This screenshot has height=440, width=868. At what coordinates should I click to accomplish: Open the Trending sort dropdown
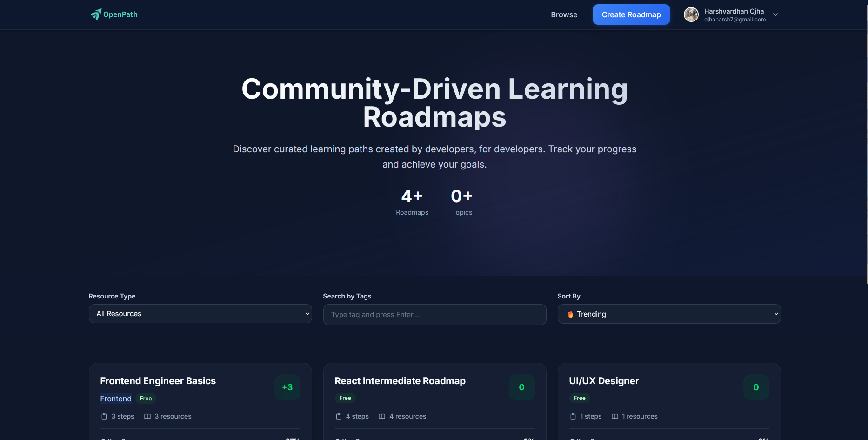pyautogui.click(x=669, y=314)
